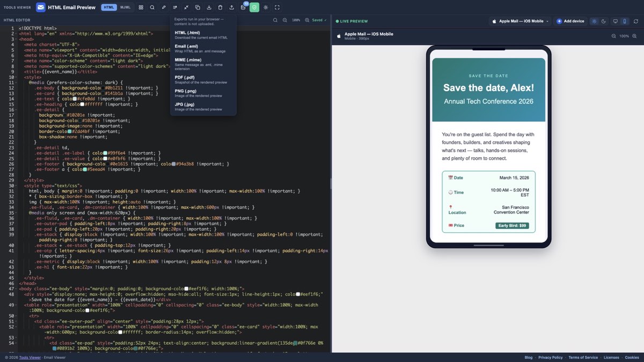Click the TOOLS VIEWER header text
This screenshot has height=362, width=644.
tap(16, 8)
